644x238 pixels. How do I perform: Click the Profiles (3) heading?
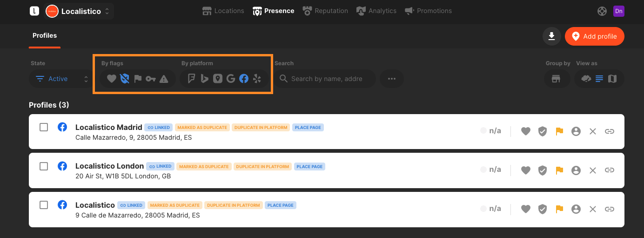point(49,105)
